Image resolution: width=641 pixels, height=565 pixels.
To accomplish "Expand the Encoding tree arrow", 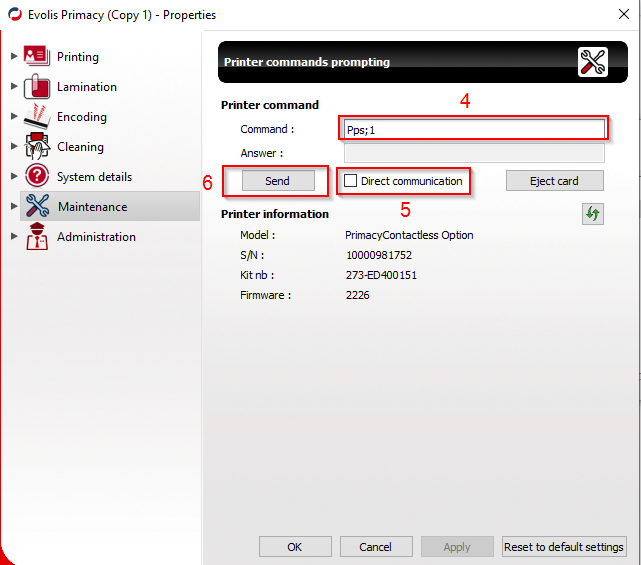I will [13, 116].
